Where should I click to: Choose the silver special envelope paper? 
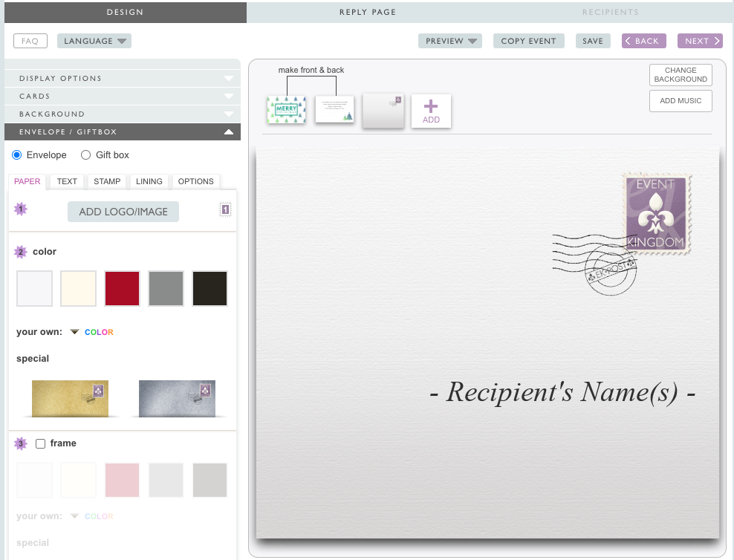177,398
